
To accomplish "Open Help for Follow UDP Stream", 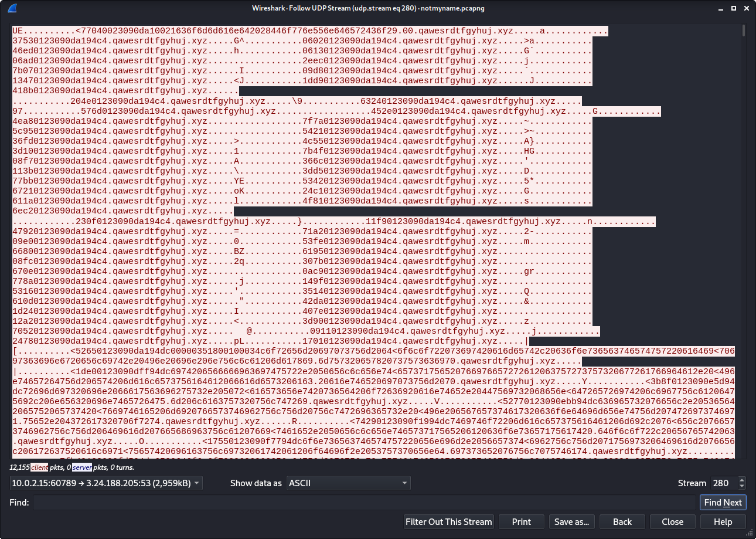I will click(x=723, y=522).
